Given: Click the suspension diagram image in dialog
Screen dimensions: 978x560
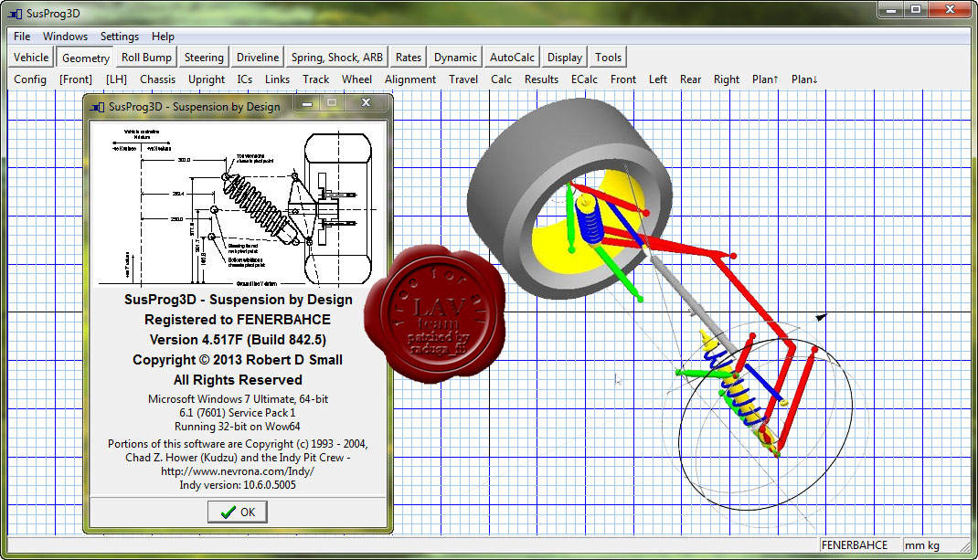Looking at the screenshot, I should (238, 204).
